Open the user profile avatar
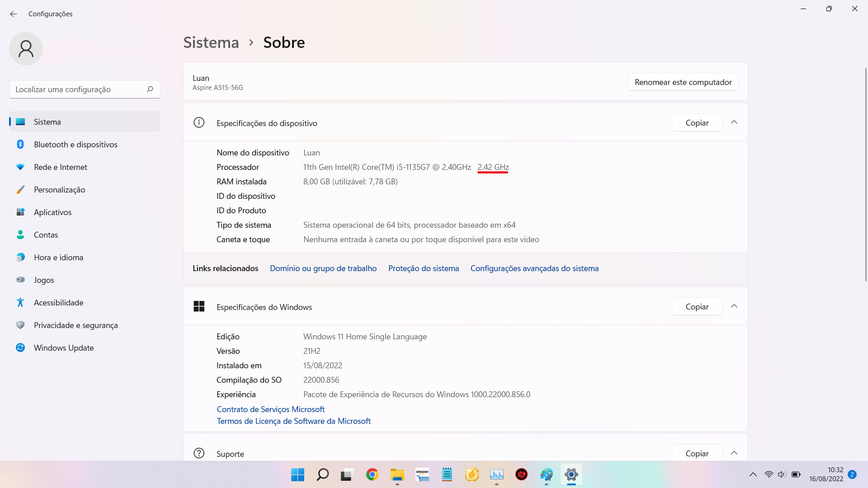The image size is (868, 488). [x=26, y=49]
